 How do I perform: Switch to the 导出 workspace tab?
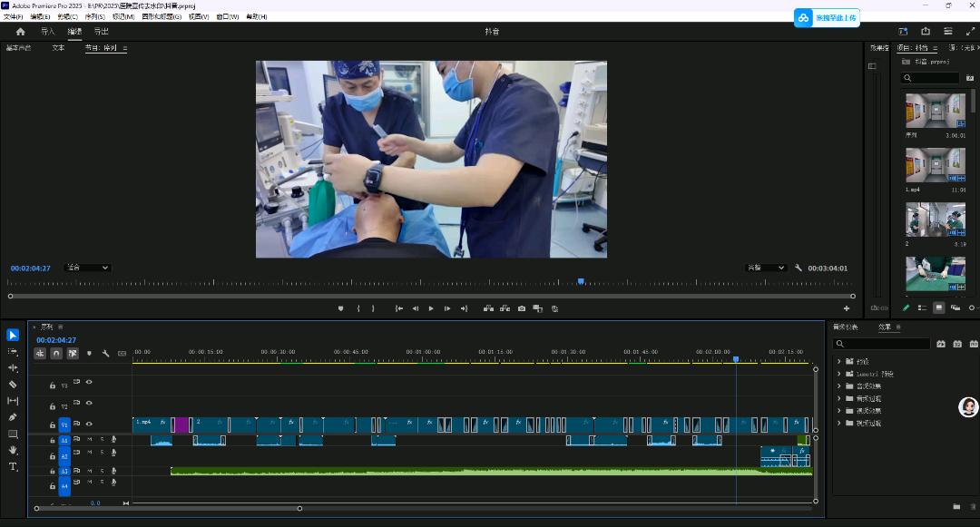(102, 32)
